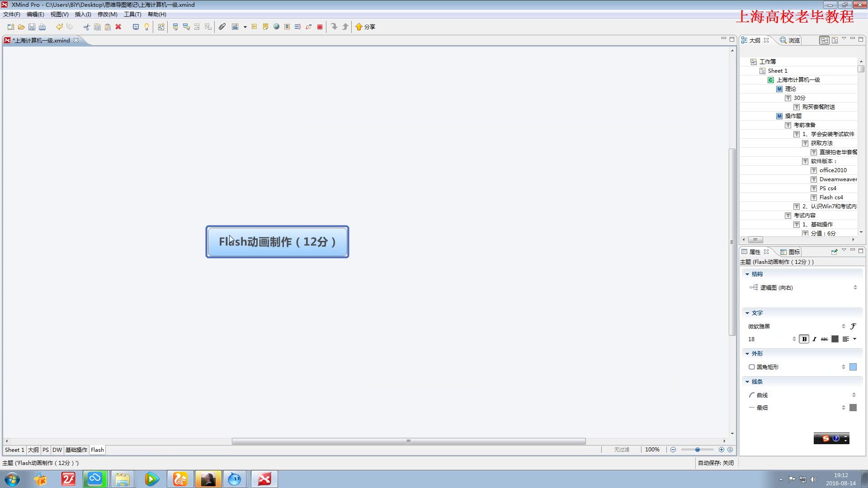
Task: Open the font size 18 dropdown
Action: tap(772, 339)
